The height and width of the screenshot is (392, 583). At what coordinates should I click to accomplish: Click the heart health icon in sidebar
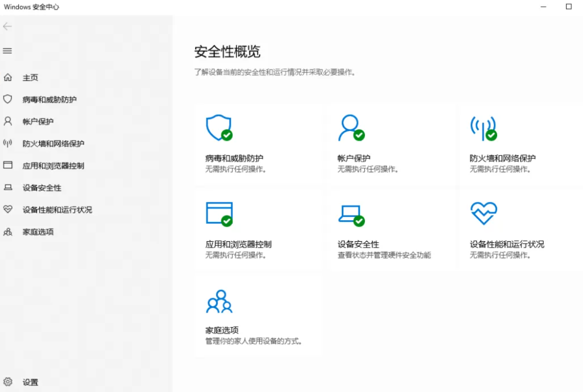(x=7, y=210)
